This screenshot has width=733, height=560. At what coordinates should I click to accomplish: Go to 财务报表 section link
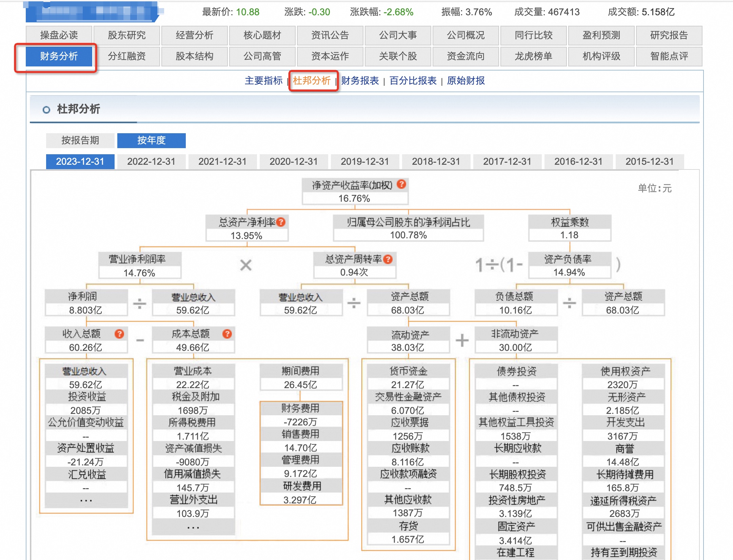tap(360, 81)
